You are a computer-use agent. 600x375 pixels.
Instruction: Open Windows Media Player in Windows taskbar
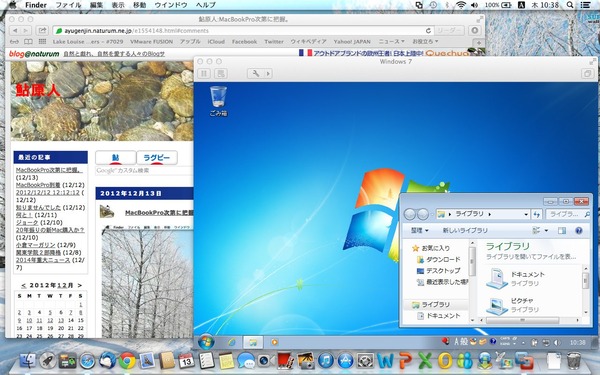point(274,342)
